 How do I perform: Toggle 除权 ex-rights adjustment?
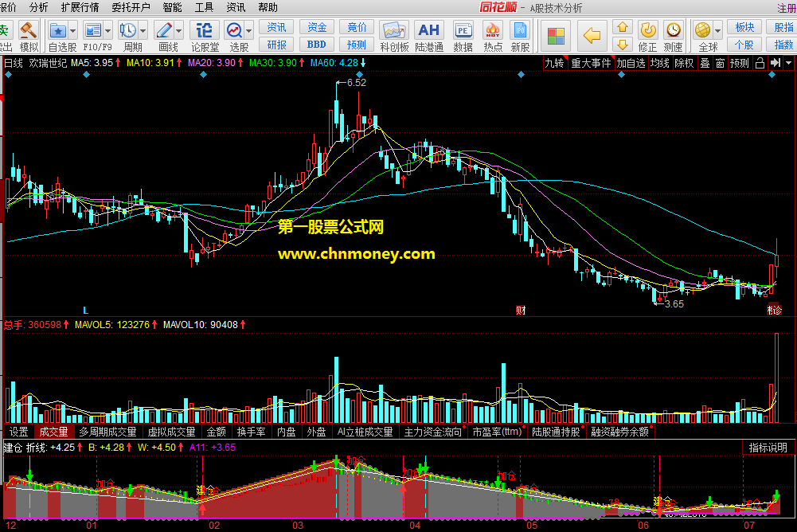(684, 63)
